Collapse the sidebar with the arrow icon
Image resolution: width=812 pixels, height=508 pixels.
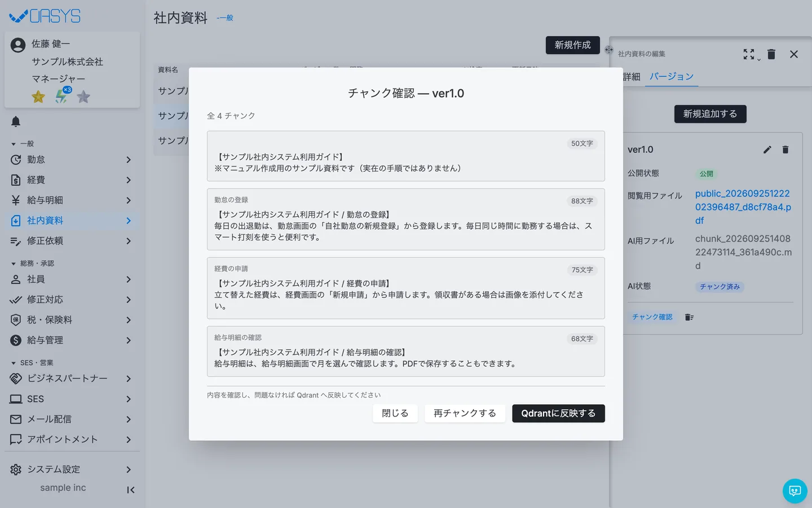[x=131, y=490]
